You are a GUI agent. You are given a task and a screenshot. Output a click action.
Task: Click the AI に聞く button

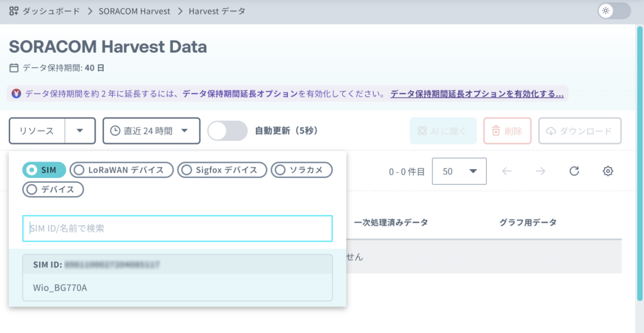point(443,131)
